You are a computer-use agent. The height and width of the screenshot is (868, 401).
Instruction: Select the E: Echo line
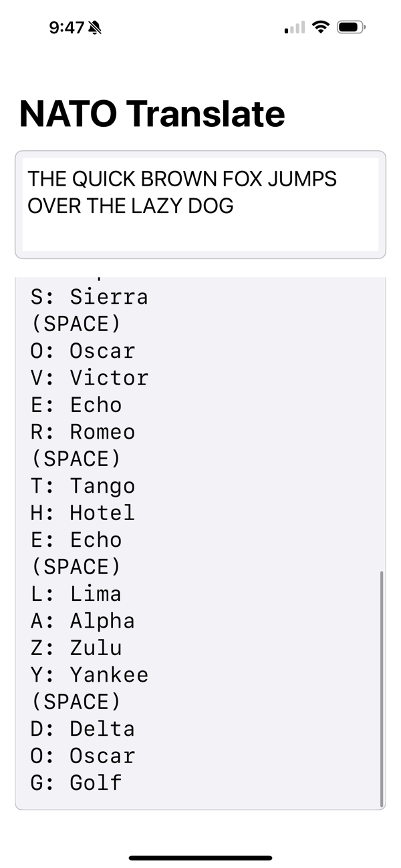point(74,405)
